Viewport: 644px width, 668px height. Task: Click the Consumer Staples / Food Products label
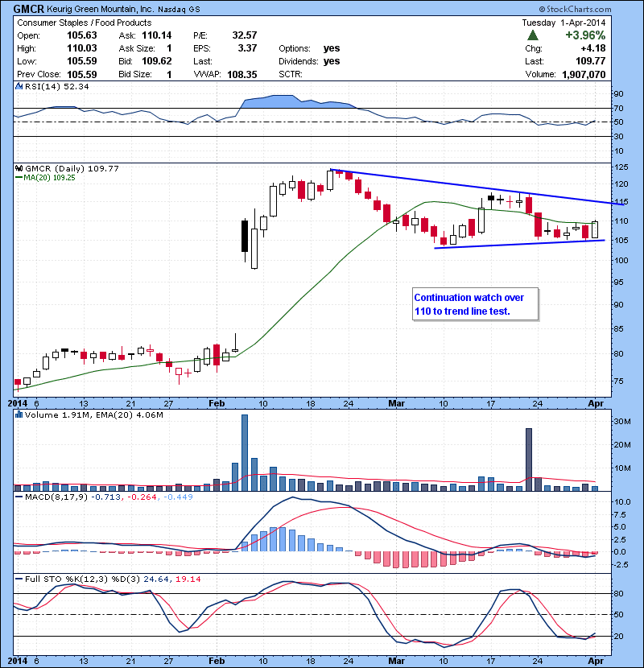pyautogui.click(x=84, y=23)
